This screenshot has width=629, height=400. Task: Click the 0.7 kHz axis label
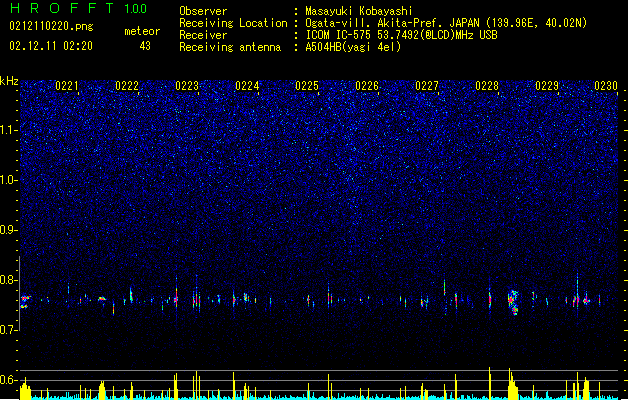[x=9, y=330]
